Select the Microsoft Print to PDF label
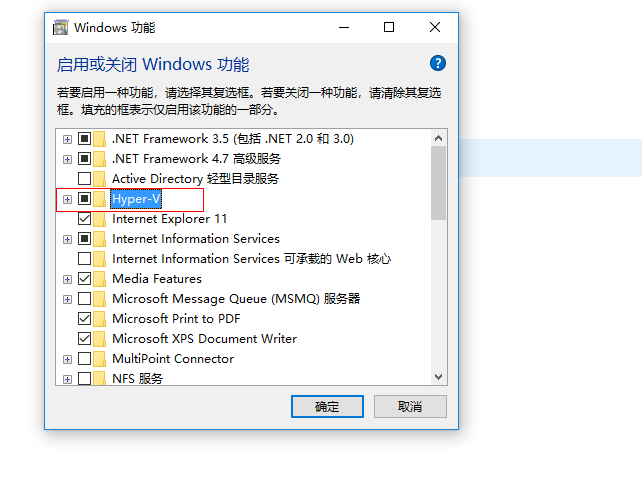Viewport: 642px width, 498px height. (x=176, y=319)
